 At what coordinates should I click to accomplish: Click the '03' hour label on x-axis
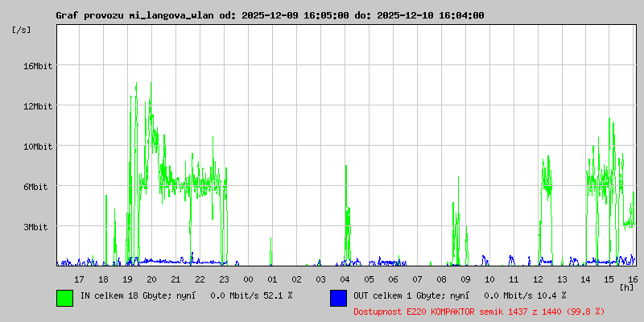point(320,279)
